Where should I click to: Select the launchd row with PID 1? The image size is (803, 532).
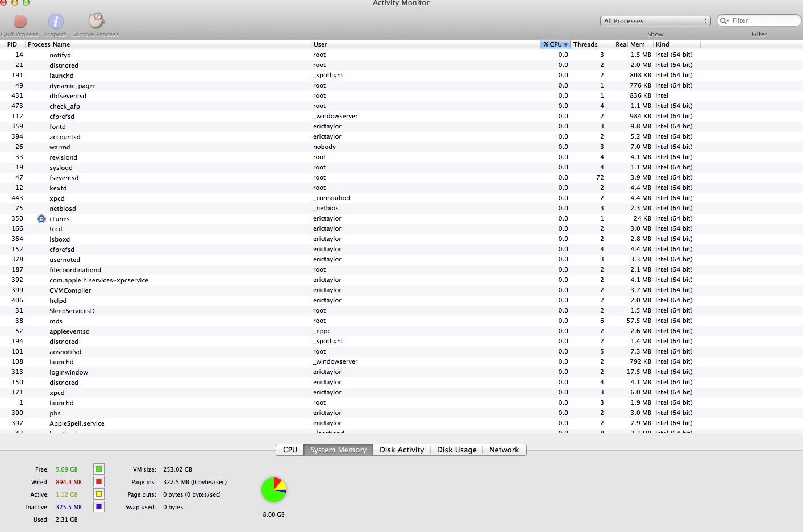coord(401,403)
